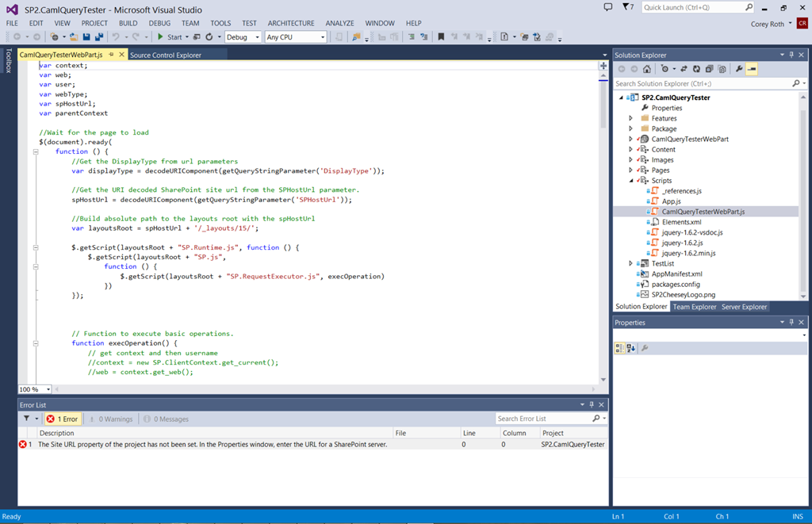
Task: Select the Site URL error row
Action: pos(312,444)
